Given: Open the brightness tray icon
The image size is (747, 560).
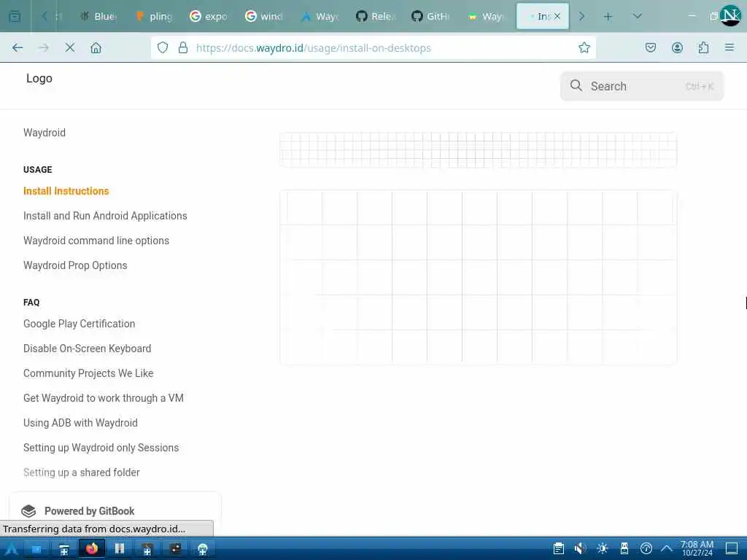Looking at the screenshot, I should click(x=602, y=549).
